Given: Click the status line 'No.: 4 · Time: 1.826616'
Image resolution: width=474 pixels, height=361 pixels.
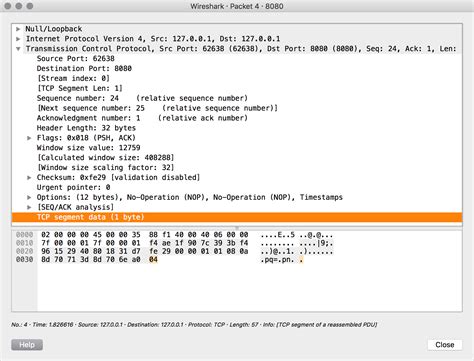Looking at the screenshot, I should 42,325.
